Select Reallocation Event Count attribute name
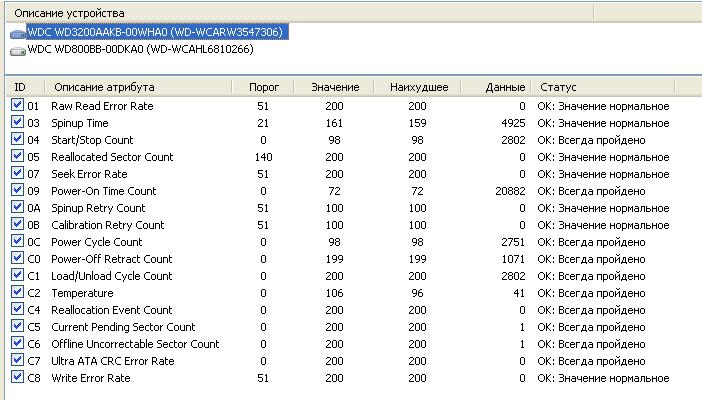Image resolution: width=702 pixels, height=400 pixels. (x=111, y=310)
